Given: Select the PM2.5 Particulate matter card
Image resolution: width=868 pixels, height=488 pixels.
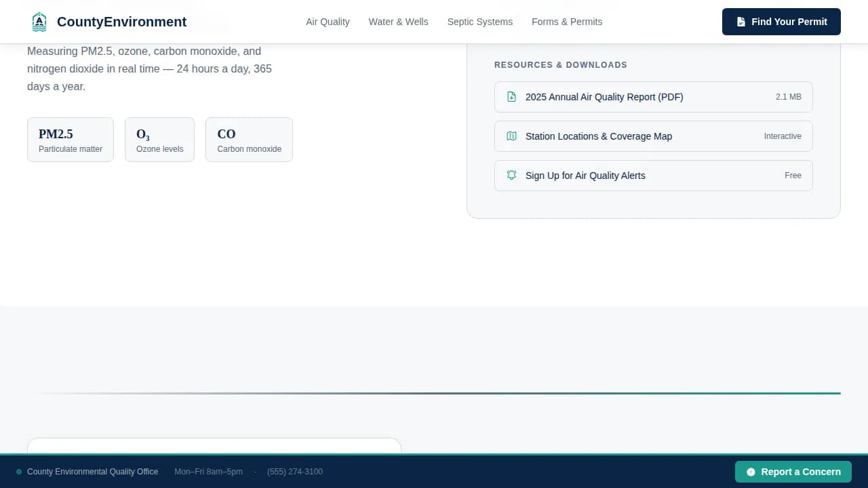Looking at the screenshot, I should [x=71, y=140].
